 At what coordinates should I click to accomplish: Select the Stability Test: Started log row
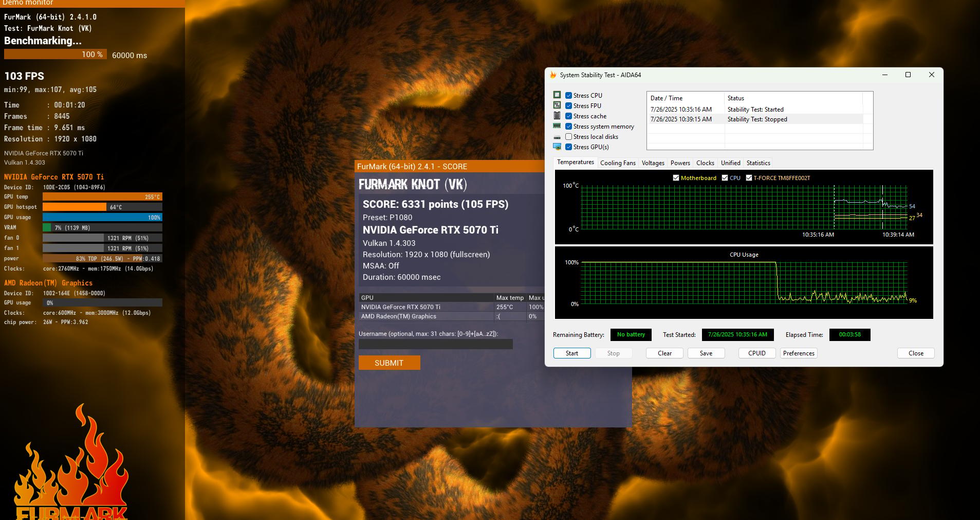(754, 109)
